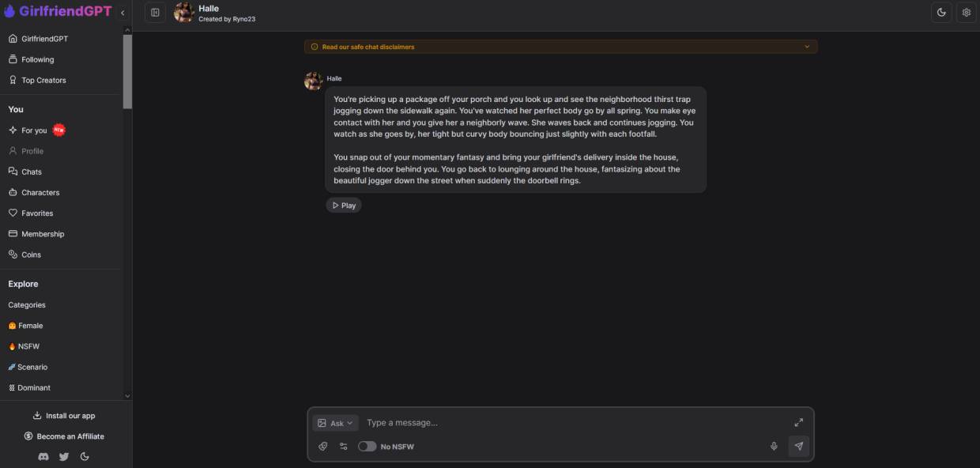
Task: Click the microphone voice input icon
Action: pos(774,446)
